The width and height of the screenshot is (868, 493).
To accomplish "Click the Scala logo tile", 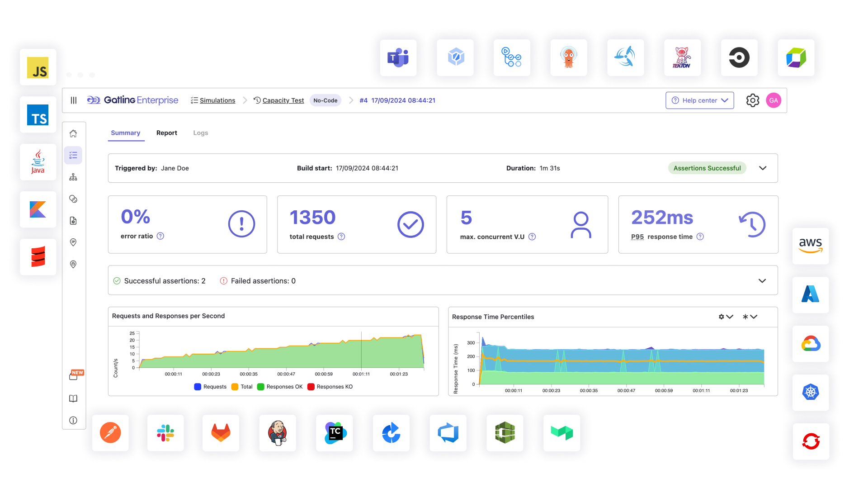I will click(38, 257).
